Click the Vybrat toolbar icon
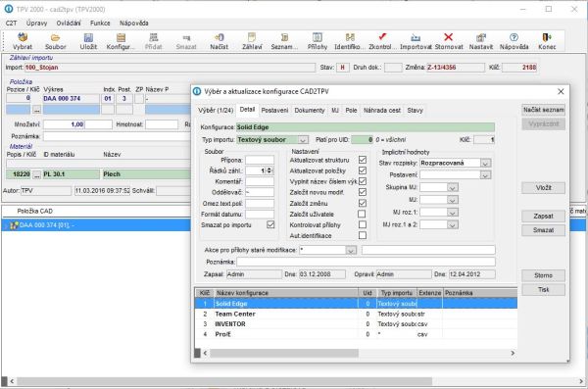The height and width of the screenshot is (389, 588). point(23,37)
